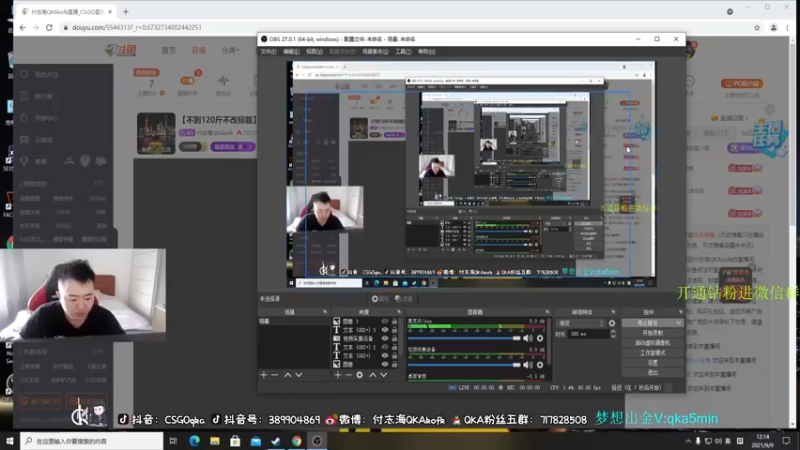Open the 帮助(H) menu in OBS
Image resolution: width=800 pixels, height=450 pixels.
(427, 52)
